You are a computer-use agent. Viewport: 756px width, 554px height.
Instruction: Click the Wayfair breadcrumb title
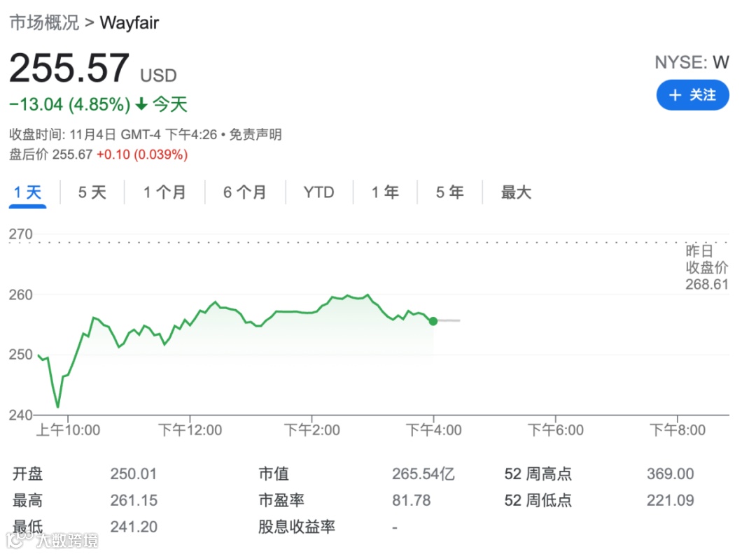[129, 22]
